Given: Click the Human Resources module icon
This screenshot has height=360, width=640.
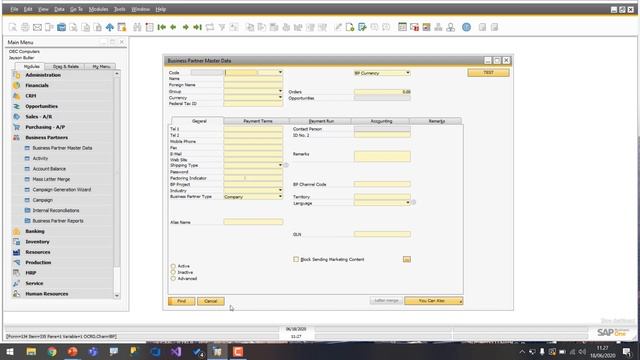Looking at the screenshot, I should (x=16, y=293).
